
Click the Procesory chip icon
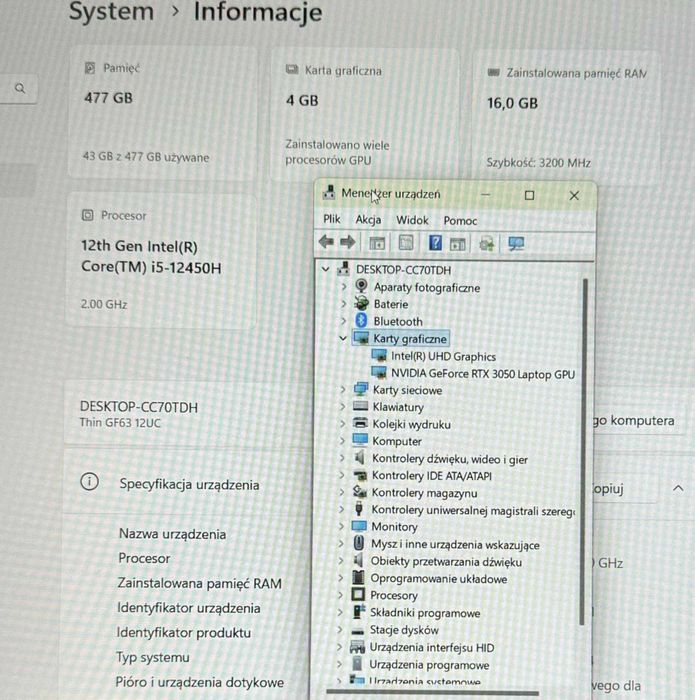click(358, 595)
